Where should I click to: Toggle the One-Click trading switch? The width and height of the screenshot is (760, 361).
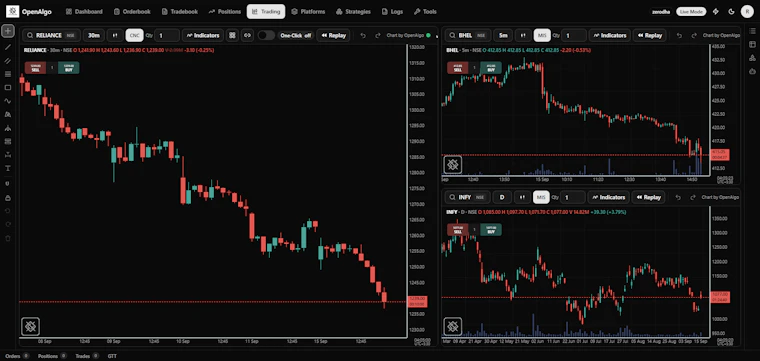pos(266,35)
